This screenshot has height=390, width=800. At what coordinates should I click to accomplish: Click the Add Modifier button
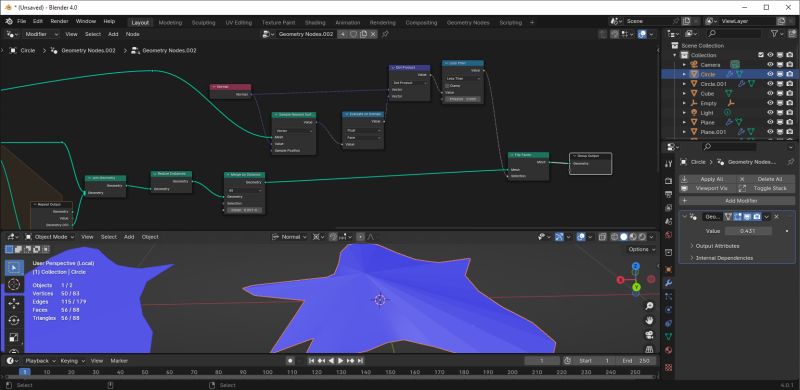(737, 201)
